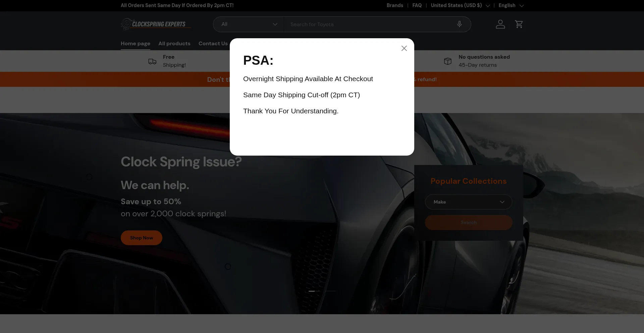
Task: Close the PSA popup dialog
Action: [404, 48]
